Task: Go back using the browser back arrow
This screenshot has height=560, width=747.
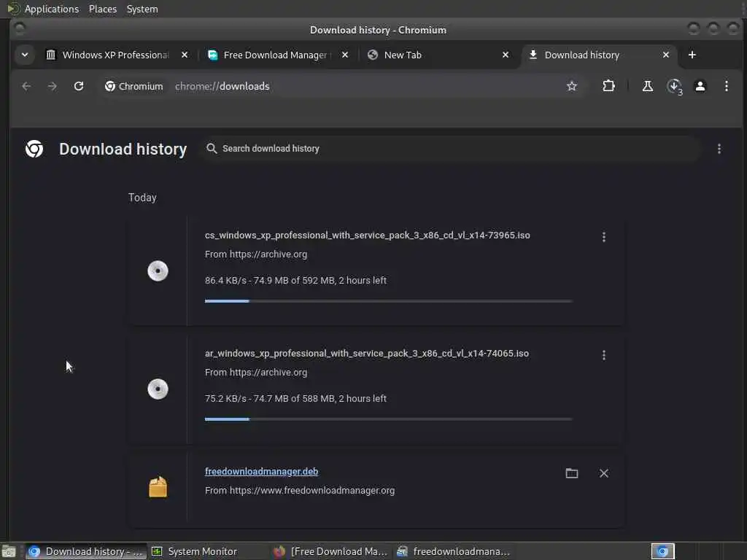Action: 26,86
